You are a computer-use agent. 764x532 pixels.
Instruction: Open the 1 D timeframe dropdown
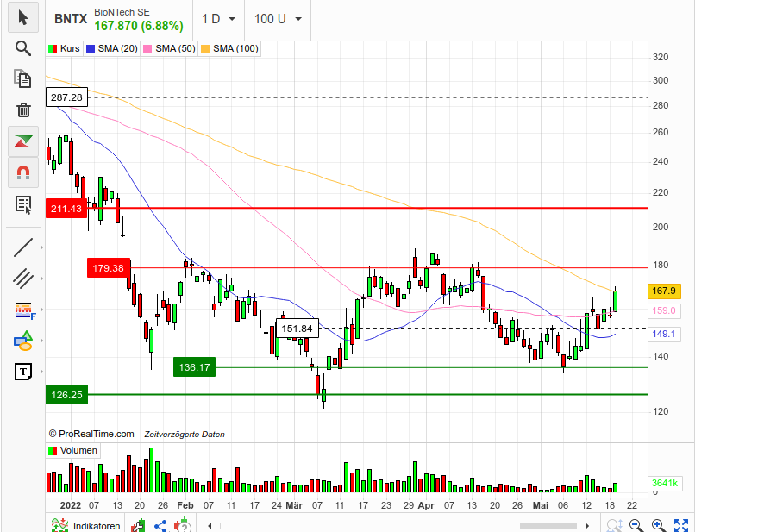[219, 19]
